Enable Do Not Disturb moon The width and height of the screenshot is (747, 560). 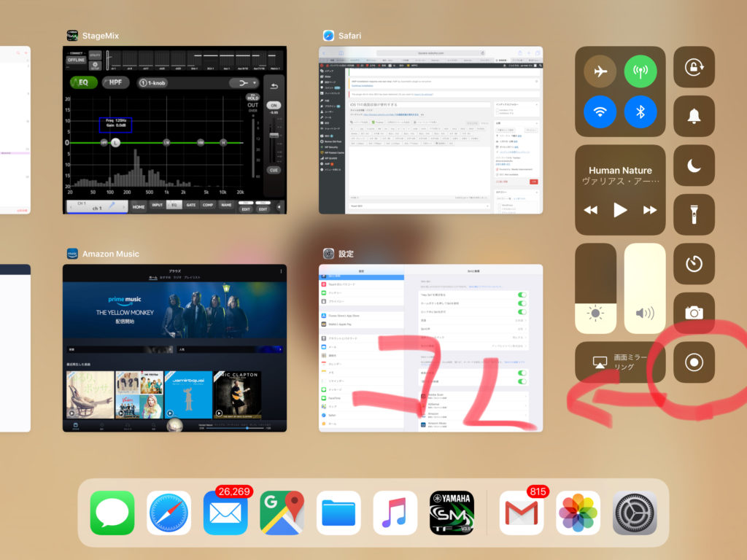click(694, 166)
